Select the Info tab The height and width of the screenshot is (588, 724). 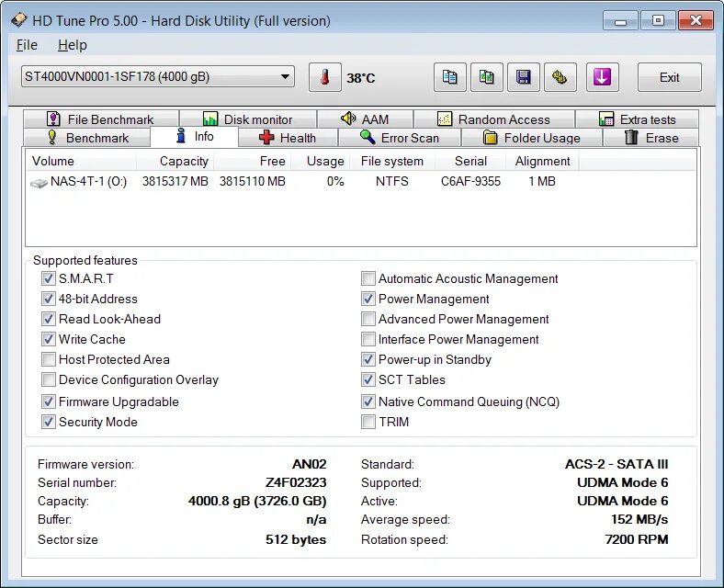195,136
